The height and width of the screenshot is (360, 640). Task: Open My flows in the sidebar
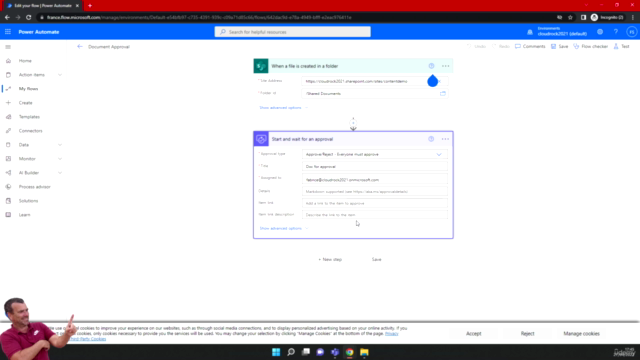[28, 89]
